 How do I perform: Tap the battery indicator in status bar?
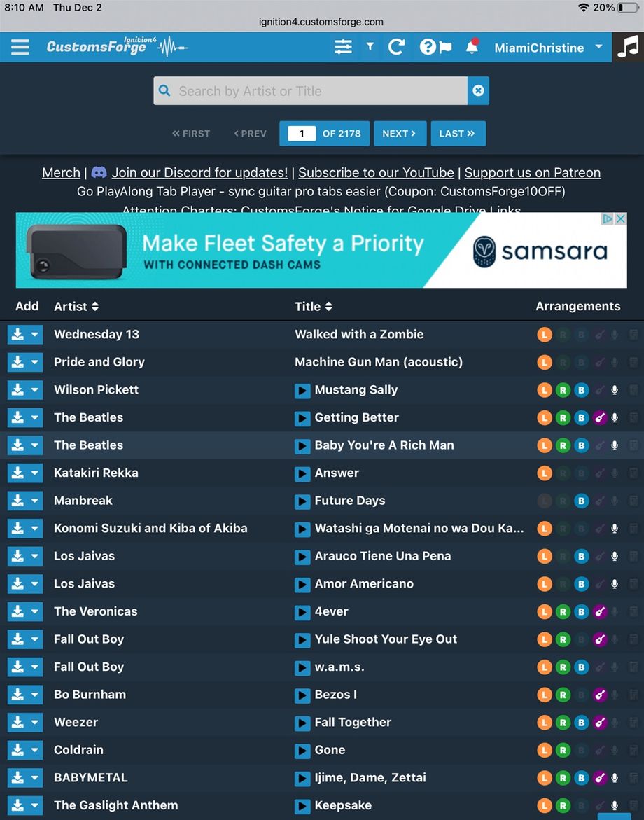click(x=627, y=8)
